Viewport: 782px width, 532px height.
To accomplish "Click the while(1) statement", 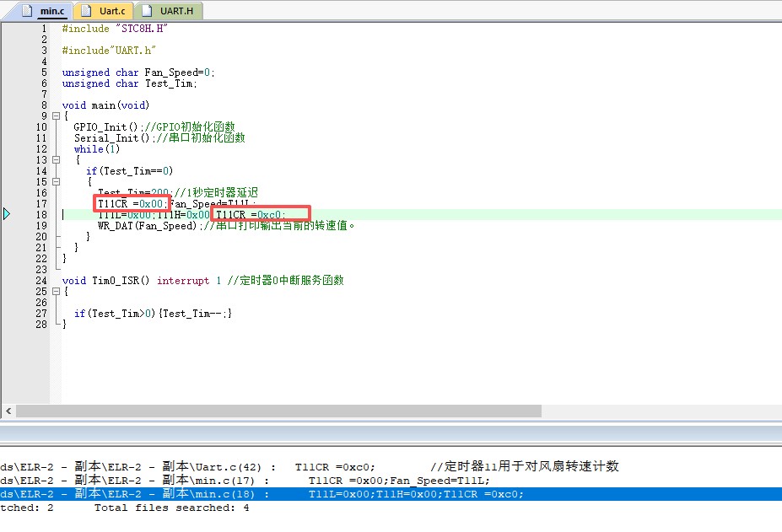I will point(97,149).
